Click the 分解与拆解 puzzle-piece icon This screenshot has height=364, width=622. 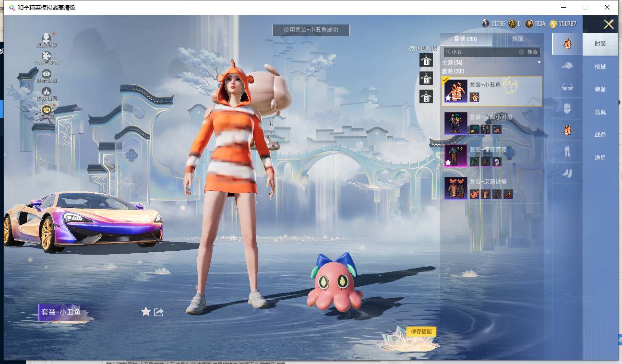[47, 56]
